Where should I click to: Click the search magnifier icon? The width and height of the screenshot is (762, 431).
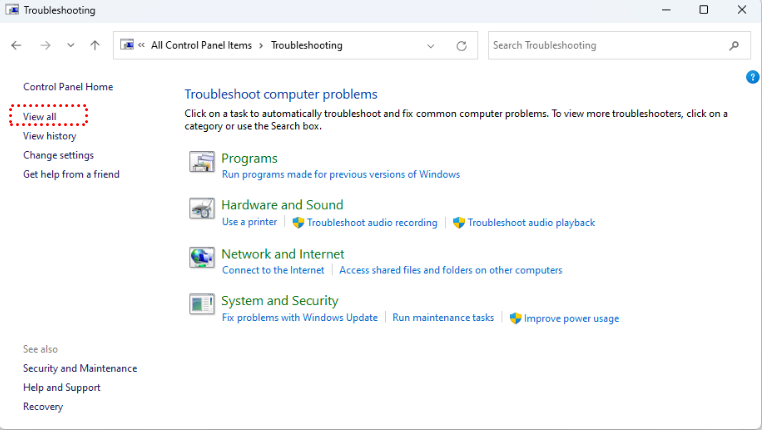pyautogui.click(x=735, y=46)
